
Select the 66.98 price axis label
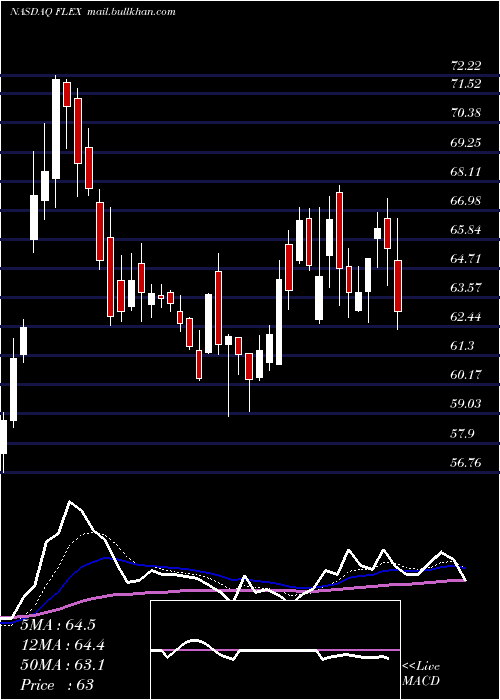[466, 201]
